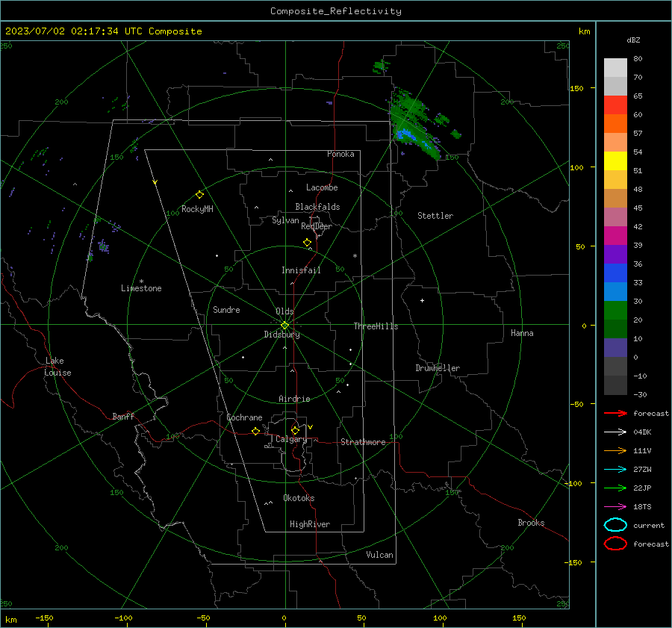672x628 pixels.
Task: Click the Lacombe map label
Action: (322, 187)
